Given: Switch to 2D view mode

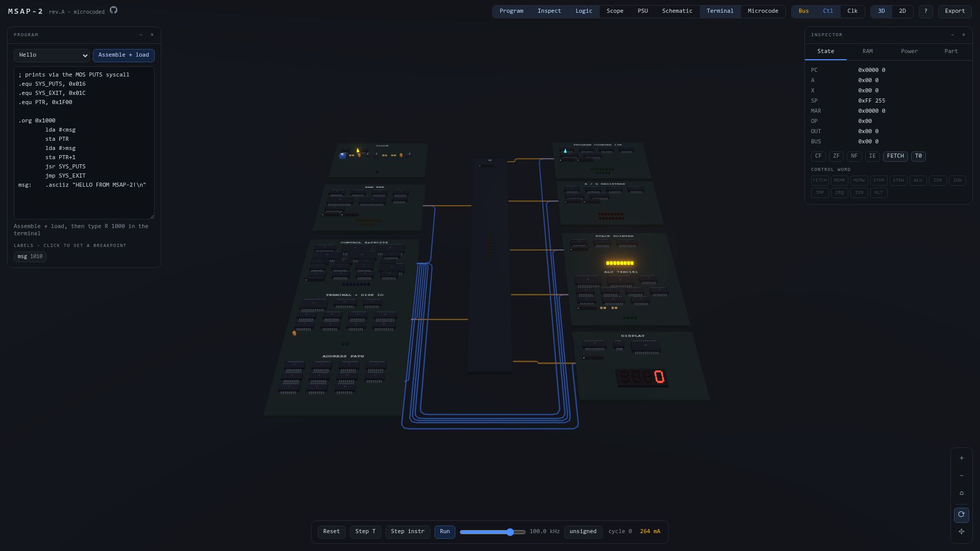Looking at the screenshot, I should (902, 11).
